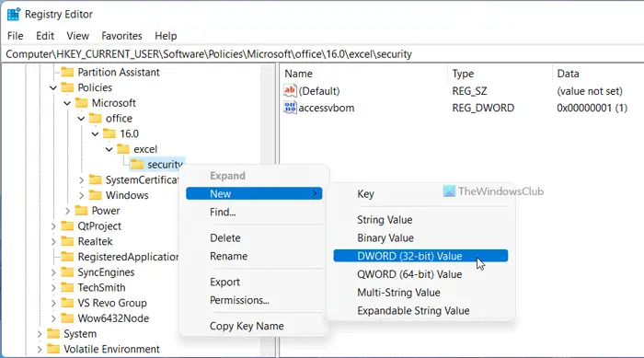Collapse the Microsoft tree node
This screenshot has width=644, height=358.
67,103
